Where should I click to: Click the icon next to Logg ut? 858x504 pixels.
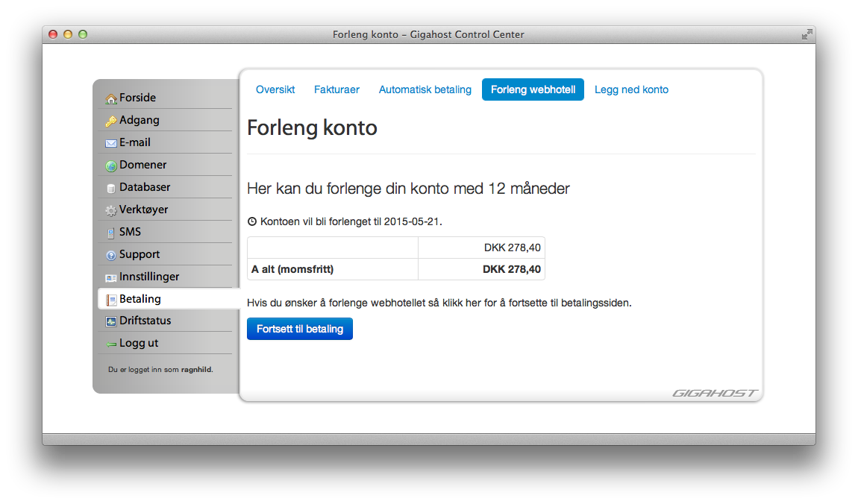(111, 344)
